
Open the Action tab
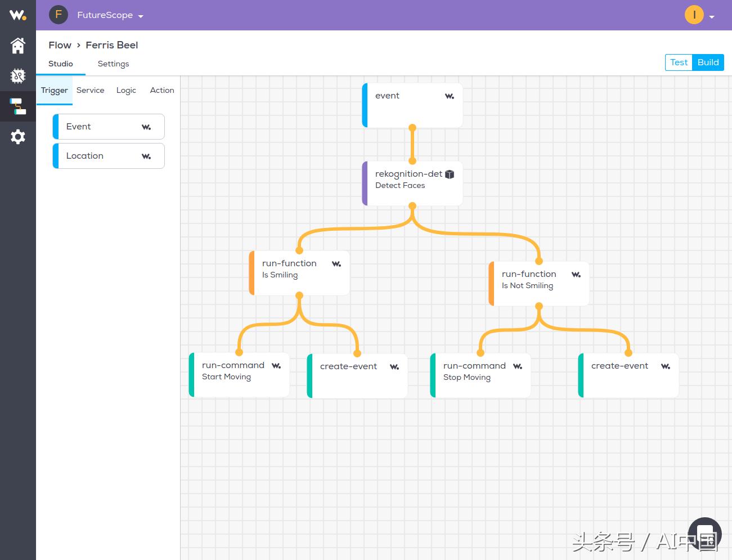pyautogui.click(x=162, y=90)
